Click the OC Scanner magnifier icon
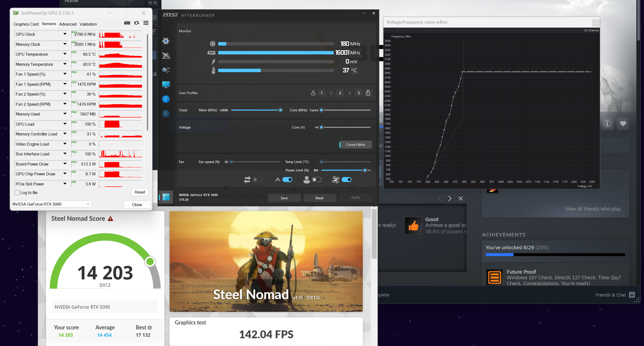644x346 pixels. pos(166,70)
